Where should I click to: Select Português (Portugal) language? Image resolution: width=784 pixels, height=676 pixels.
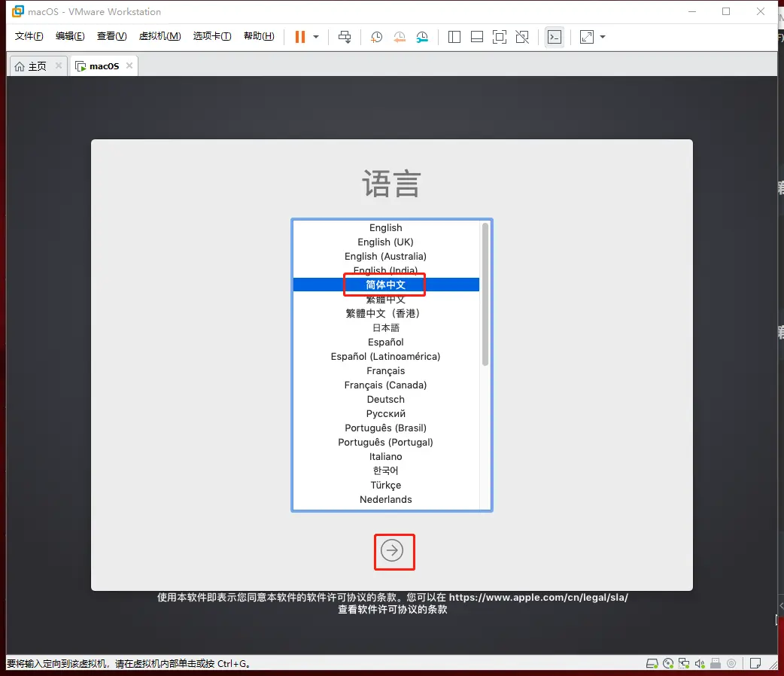coord(385,443)
